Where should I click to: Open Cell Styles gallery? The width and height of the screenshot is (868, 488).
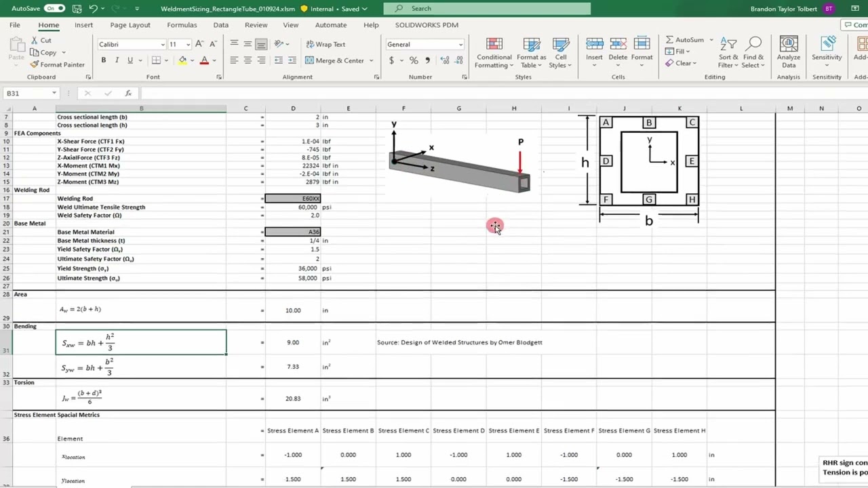(x=561, y=52)
